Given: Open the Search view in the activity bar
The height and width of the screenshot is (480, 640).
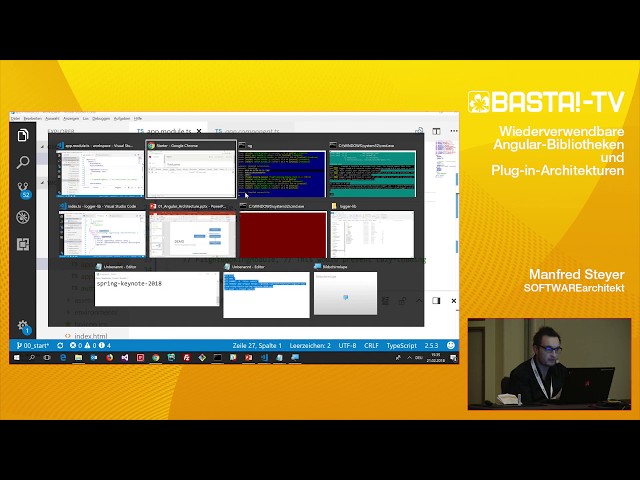Looking at the screenshot, I should pyautogui.click(x=23, y=162).
